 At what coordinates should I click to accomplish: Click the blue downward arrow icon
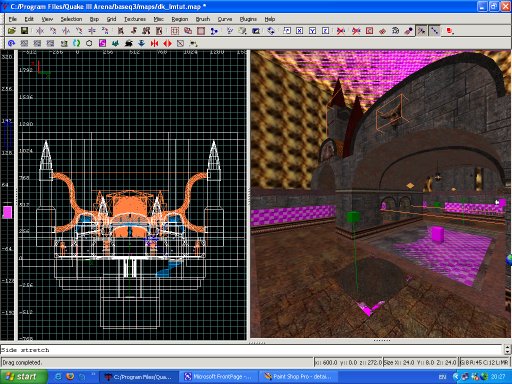141,43
